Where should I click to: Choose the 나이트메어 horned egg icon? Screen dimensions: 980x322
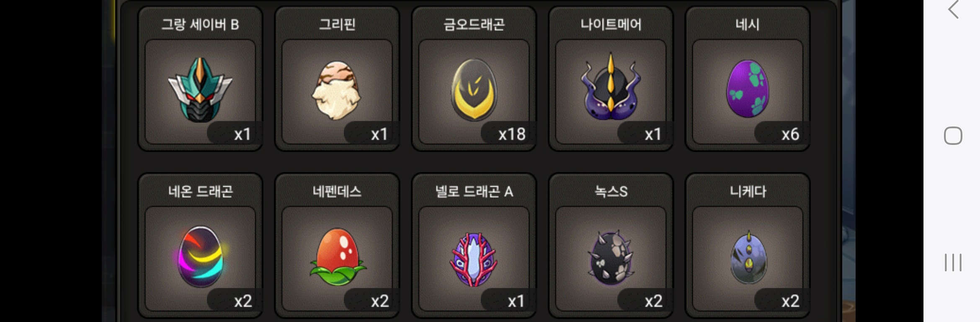coord(611,86)
